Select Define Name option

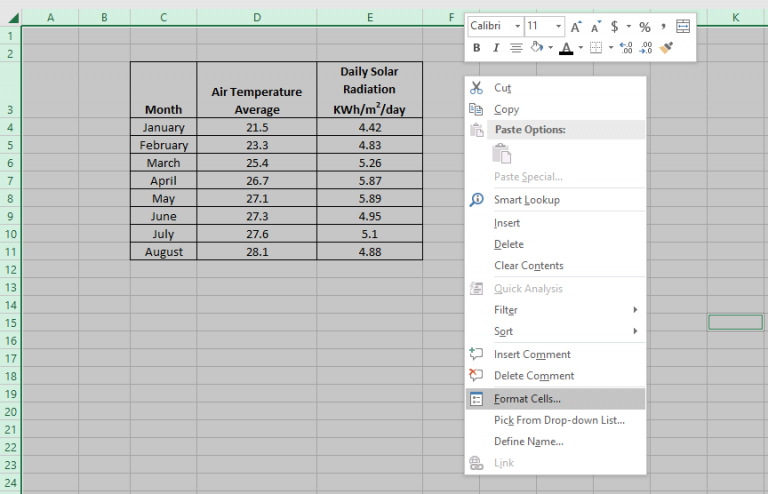point(555,442)
